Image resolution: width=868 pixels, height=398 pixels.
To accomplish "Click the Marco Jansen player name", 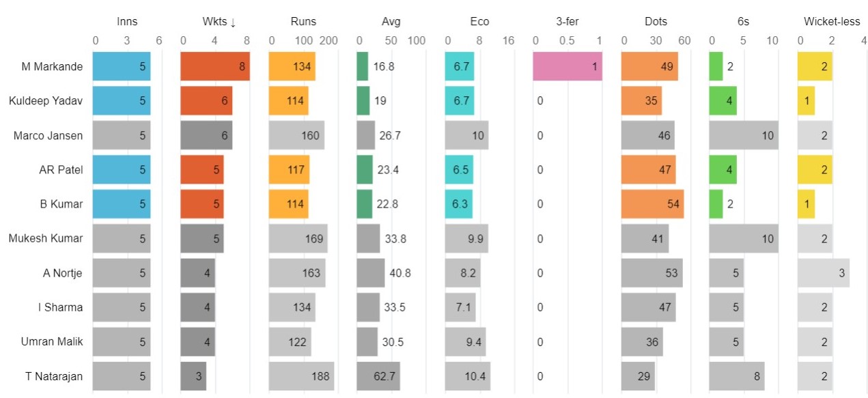I will (x=48, y=135).
